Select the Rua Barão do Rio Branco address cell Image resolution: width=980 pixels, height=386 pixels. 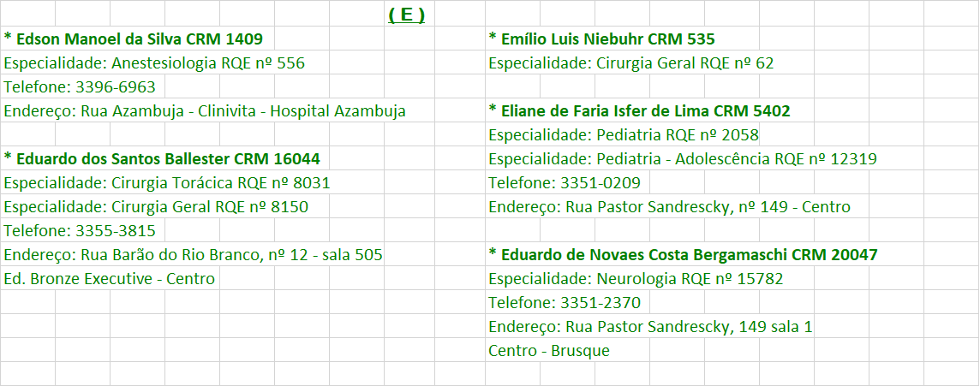(x=193, y=255)
